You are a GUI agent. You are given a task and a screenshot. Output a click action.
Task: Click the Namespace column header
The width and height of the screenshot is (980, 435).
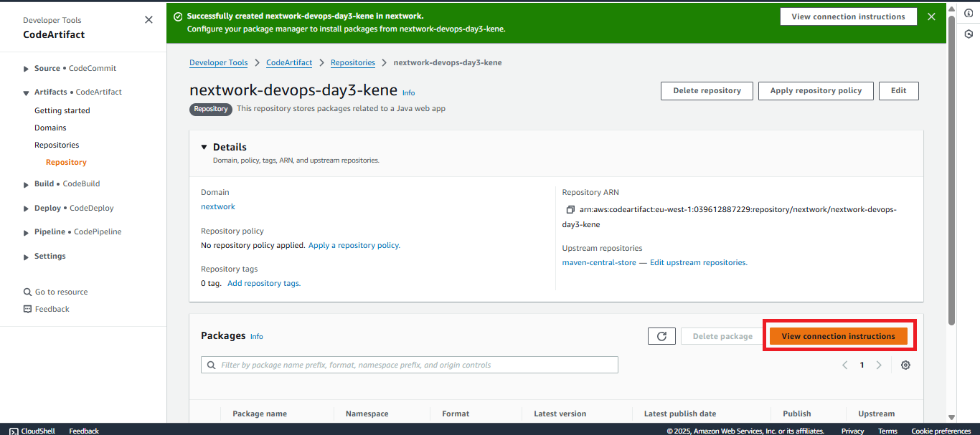(x=367, y=414)
